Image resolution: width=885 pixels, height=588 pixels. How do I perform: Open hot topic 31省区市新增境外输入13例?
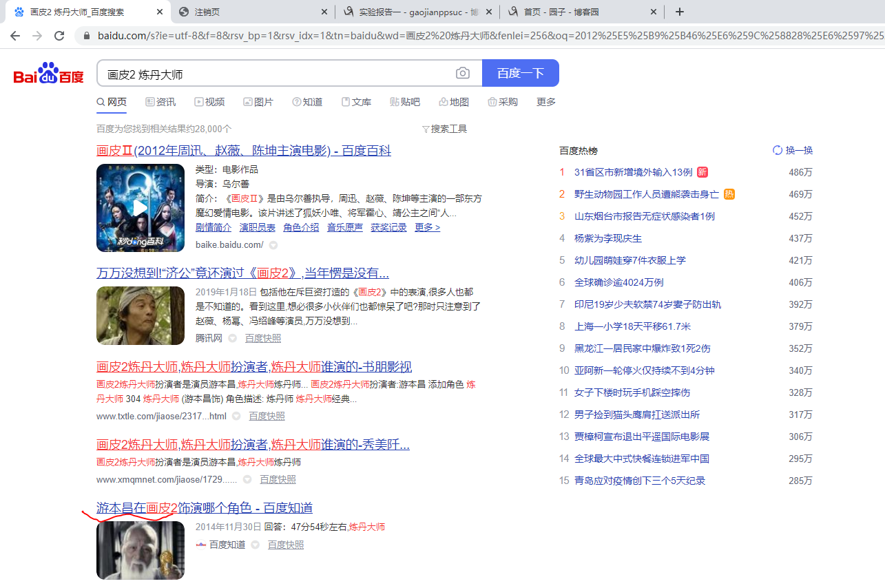[634, 172]
